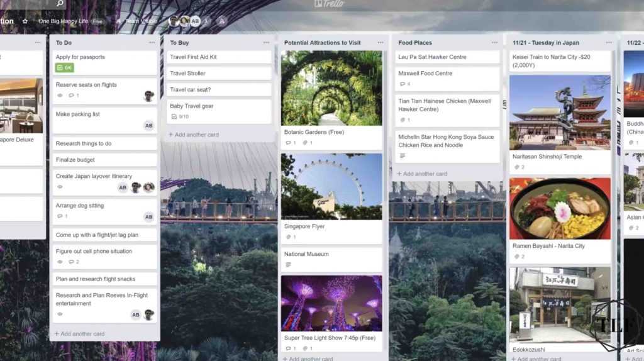This screenshot has height=361, width=644.
Task: Click the green 6/6 checklist badge
Action: [64, 68]
